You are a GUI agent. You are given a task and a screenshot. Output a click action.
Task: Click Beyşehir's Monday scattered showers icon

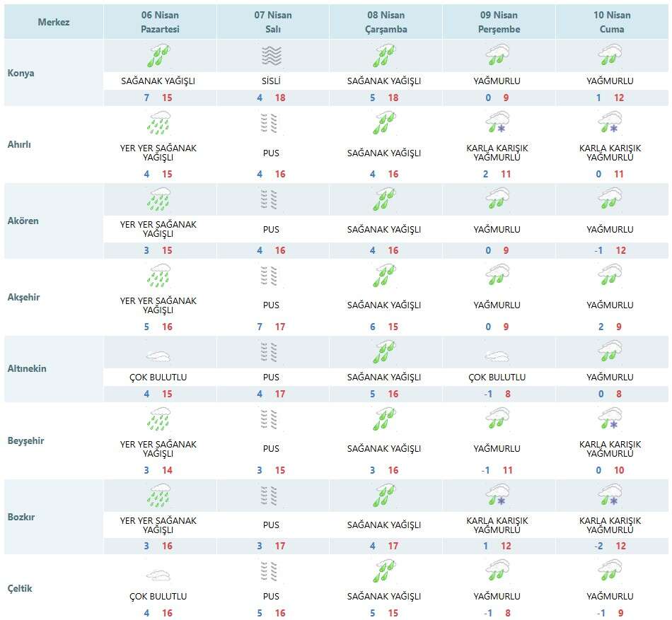(x=158, y=420)
